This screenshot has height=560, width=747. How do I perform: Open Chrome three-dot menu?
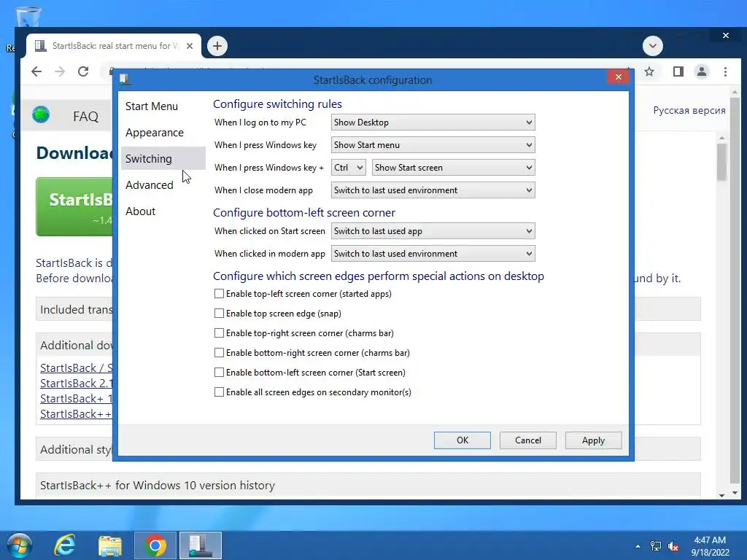click(x=725, y=72)
